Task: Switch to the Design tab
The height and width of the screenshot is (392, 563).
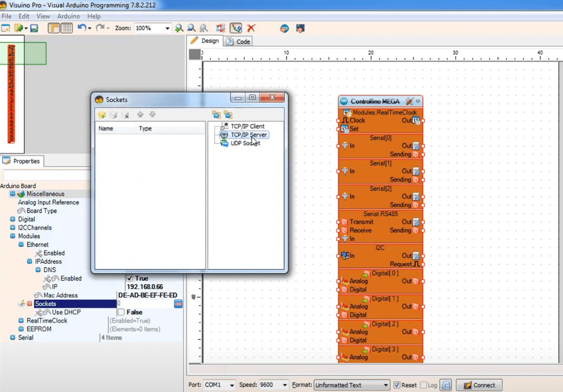Action: 205,41
